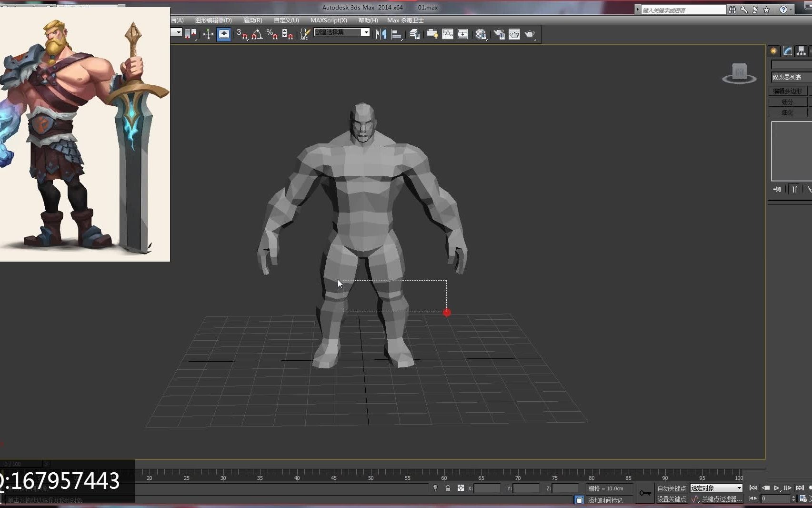812x508 pixels.
Task: Open the 帮助(H) menu
Action: 368,20
